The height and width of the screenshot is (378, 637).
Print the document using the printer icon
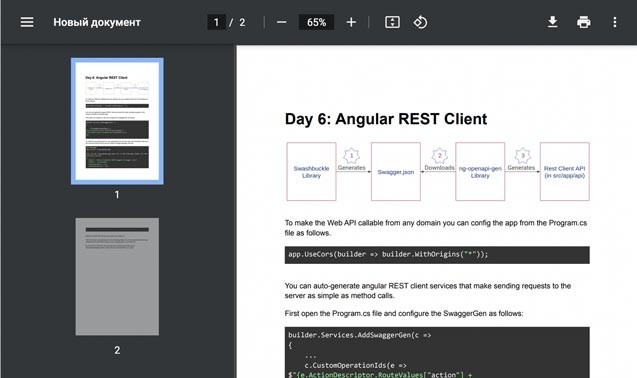(x=583, y=22)
